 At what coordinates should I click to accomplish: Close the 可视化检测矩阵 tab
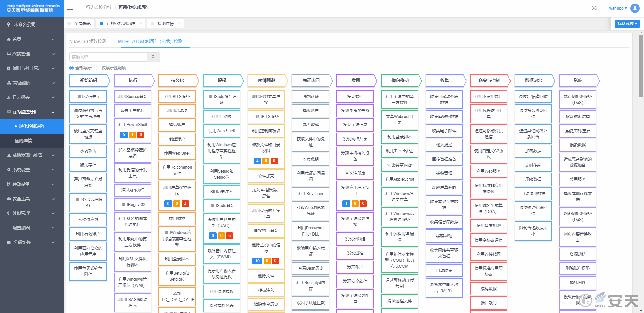pyautogui.click(x=141, y=23)
